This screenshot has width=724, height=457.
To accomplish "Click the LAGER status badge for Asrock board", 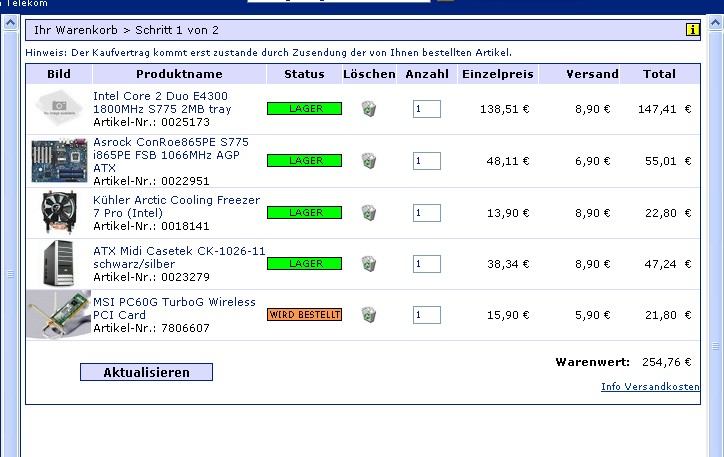I will pos(304,160).
